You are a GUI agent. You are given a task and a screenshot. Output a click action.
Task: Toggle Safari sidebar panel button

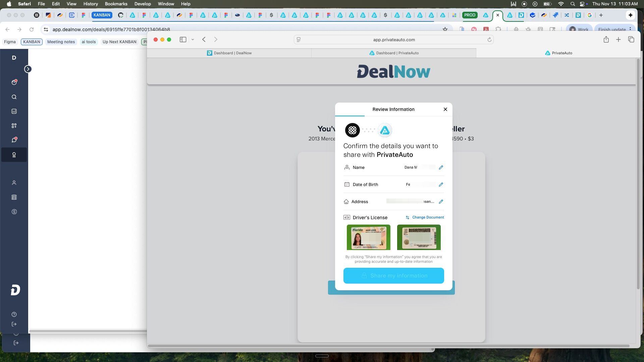(x=183, y=40)
